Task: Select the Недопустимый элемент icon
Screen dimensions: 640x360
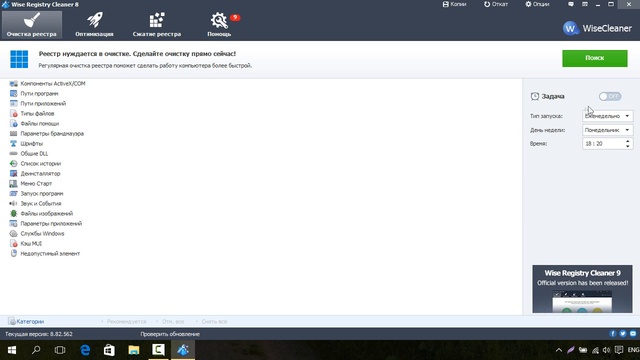Action: tap(13, 253)
